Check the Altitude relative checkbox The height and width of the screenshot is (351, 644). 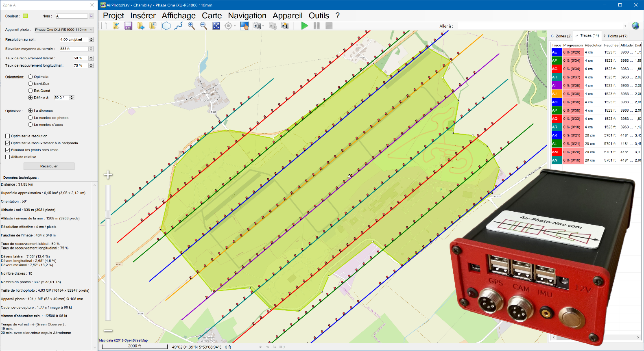click(x=8, y=157)
